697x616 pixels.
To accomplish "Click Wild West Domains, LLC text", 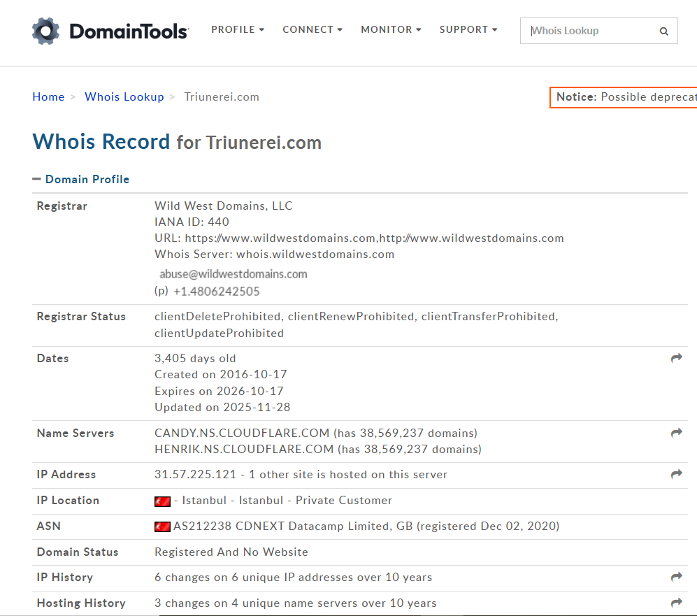I will (223, 206).
